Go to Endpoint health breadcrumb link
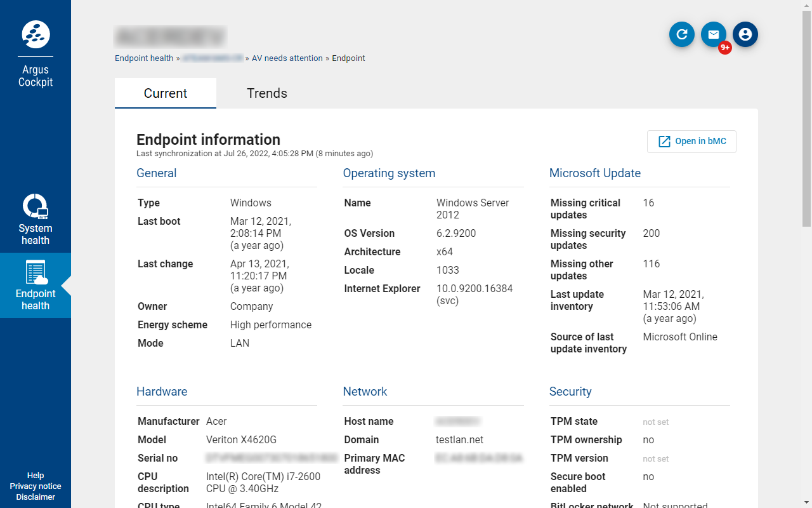Viewport: 812px width, 508px height. [144, 58]
